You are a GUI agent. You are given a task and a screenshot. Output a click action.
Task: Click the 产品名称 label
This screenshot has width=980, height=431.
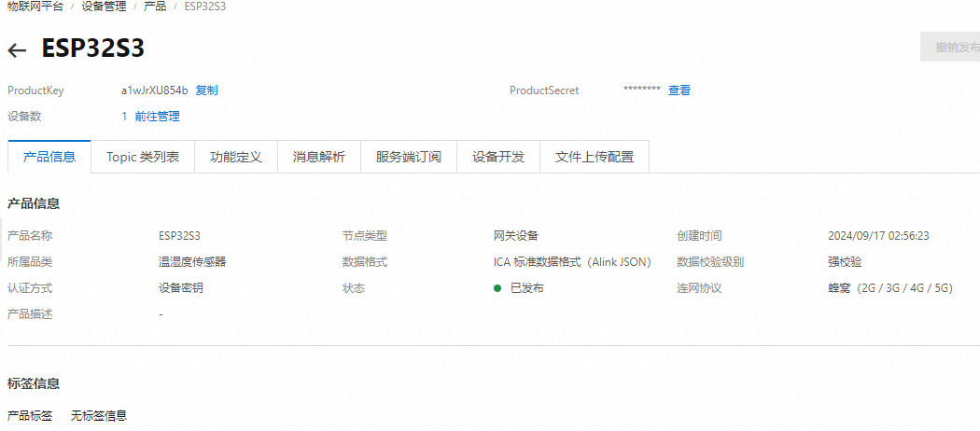[x=30, y=236]
